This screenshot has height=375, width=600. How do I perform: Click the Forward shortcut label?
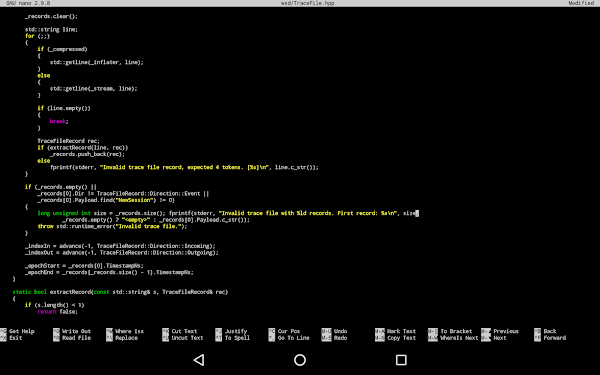555,338
